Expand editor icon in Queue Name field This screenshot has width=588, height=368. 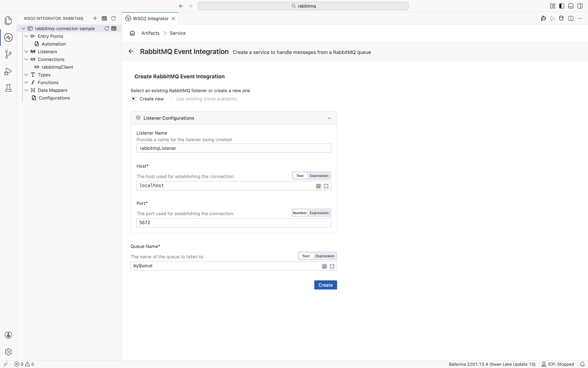(332, 266)
